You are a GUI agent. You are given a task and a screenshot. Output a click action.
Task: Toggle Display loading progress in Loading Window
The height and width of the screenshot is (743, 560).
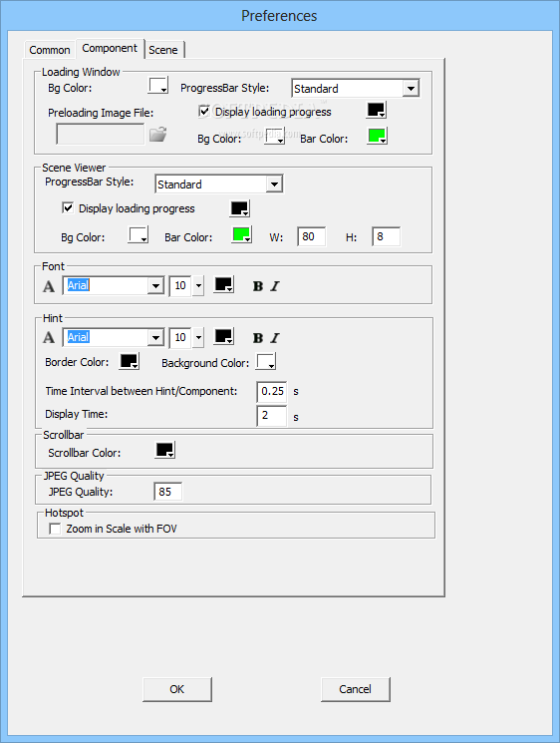tap(204, 112)
